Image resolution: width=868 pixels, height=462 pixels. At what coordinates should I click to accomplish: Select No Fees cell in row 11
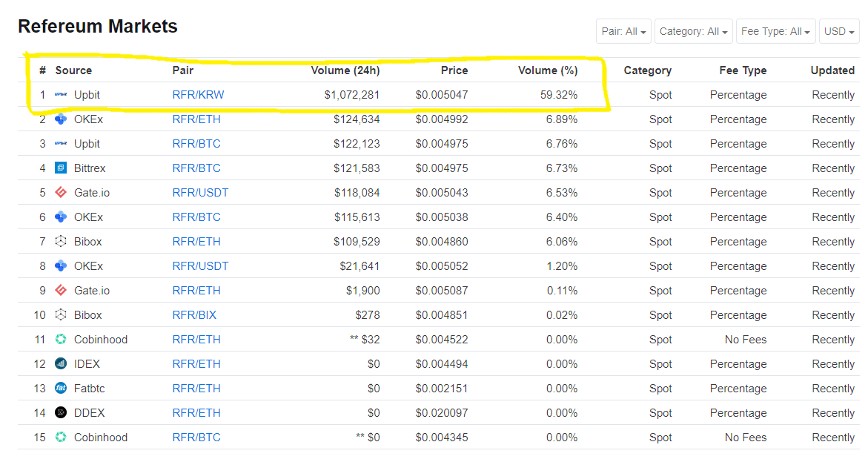(x=746, y=339)
